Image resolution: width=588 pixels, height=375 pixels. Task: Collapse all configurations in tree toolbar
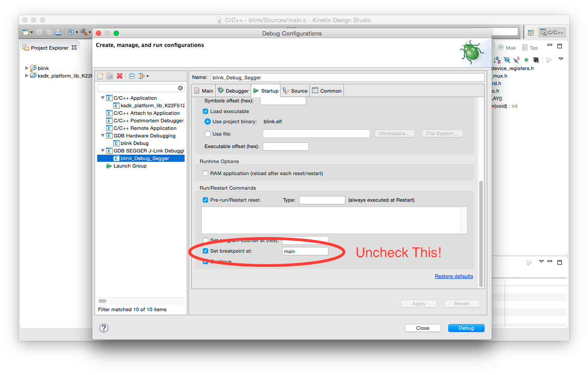(x=132, y=76)
